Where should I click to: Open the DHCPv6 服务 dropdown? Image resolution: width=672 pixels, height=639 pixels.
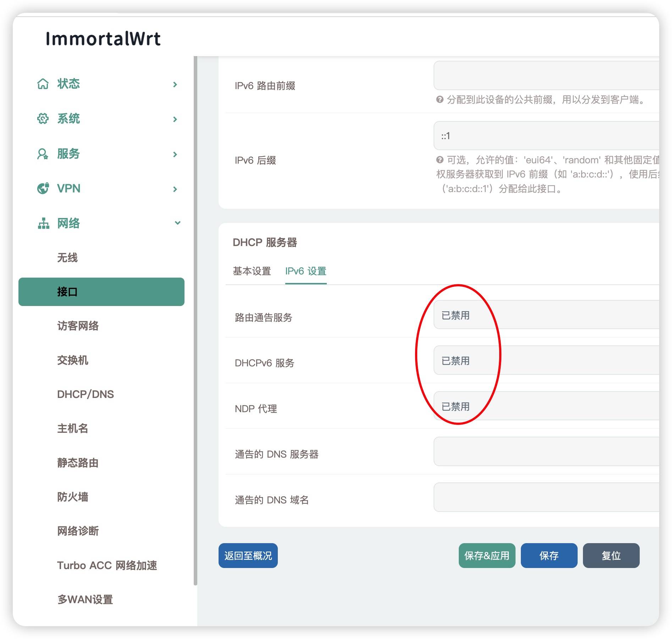pyautogui.click(x=550, y=361)
